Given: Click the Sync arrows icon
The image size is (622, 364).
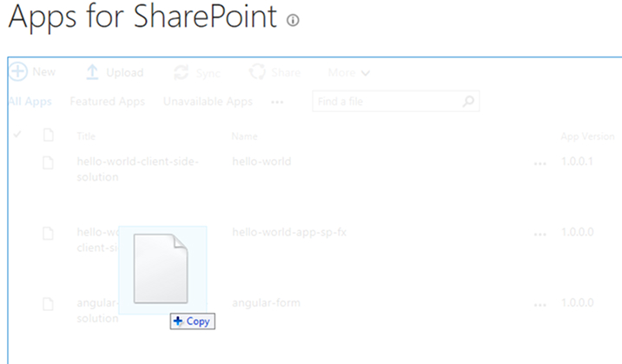Looking at the screenshot, I should point(182,73).
